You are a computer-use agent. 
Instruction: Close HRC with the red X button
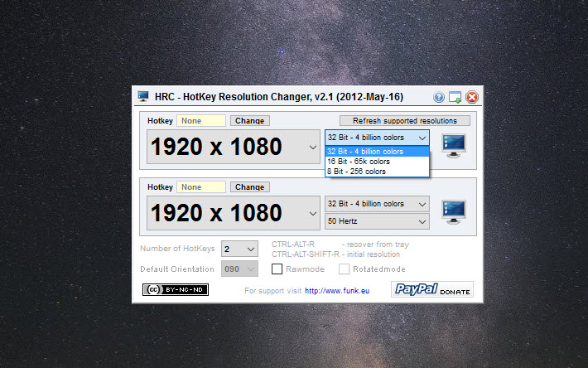472,97
